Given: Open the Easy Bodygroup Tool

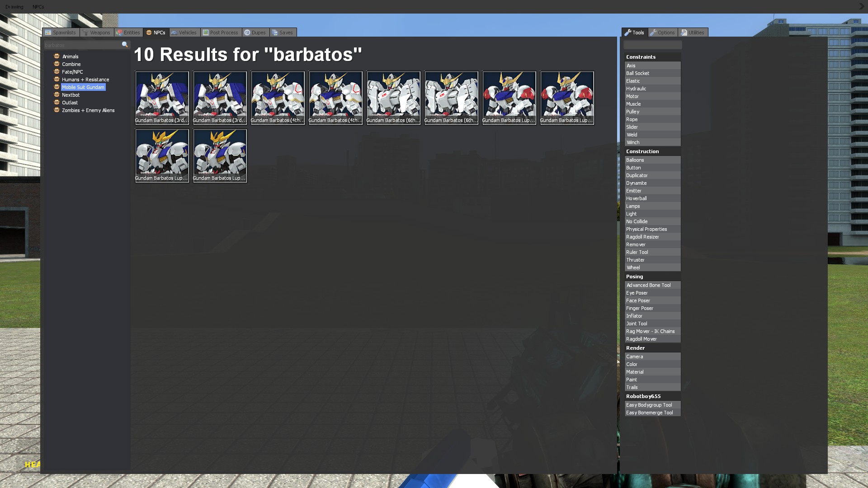Looking at the screenshot, I should (653, 405).
